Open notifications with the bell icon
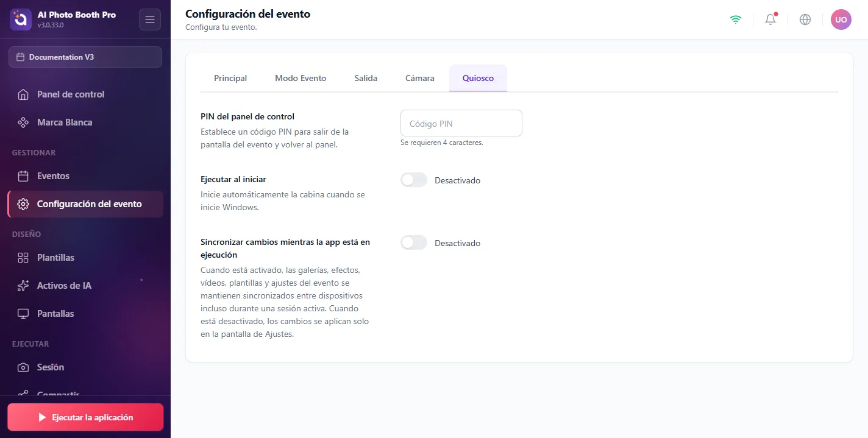The width and height of the screenshot is (868, 438). tap(770, 19)
